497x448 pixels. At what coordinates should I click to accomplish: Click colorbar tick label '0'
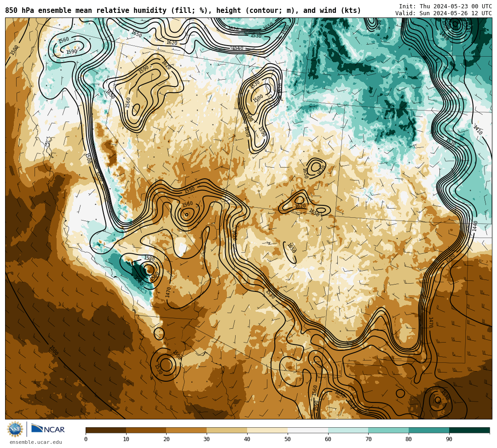(86, 439)
